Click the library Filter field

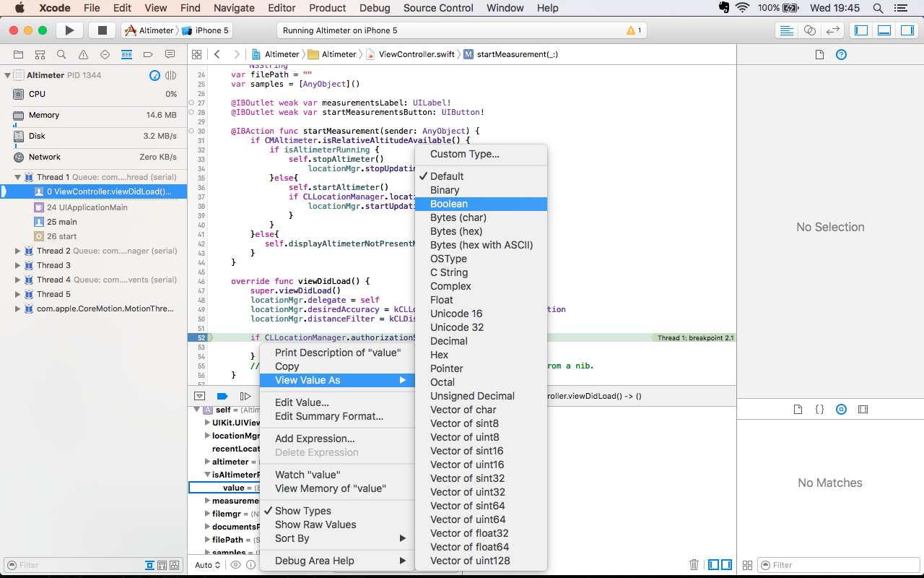point(839,565)
